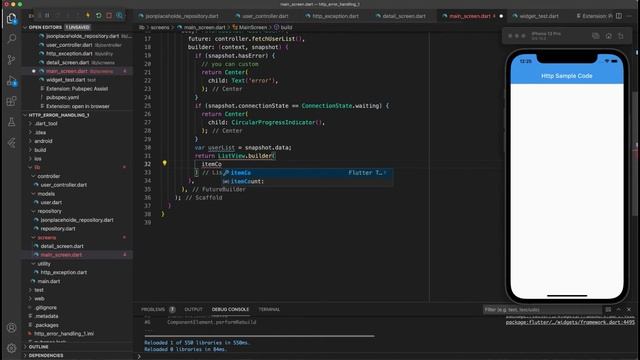Open main.dart in lib folder
This screenshot has height=360, width=640.
(48, 282)
